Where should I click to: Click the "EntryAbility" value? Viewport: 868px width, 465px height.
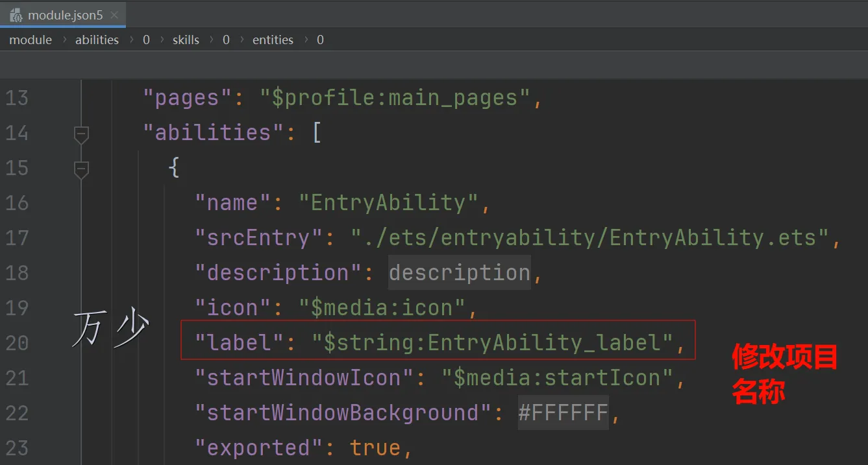[389, 203]
